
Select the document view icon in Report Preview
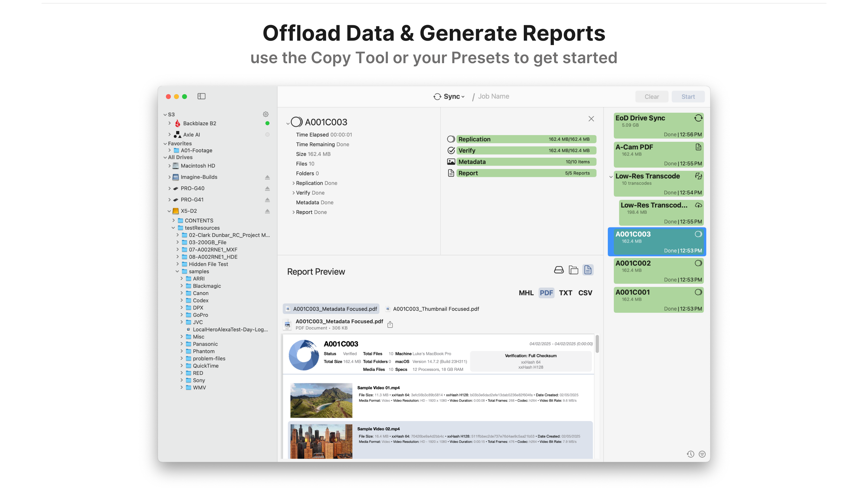(588, 270)
